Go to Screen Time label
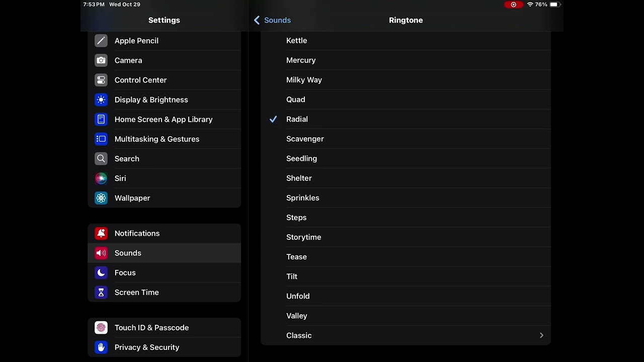This screenshot has height=362, width=644. pyautogui.click(x=136, y=292)
